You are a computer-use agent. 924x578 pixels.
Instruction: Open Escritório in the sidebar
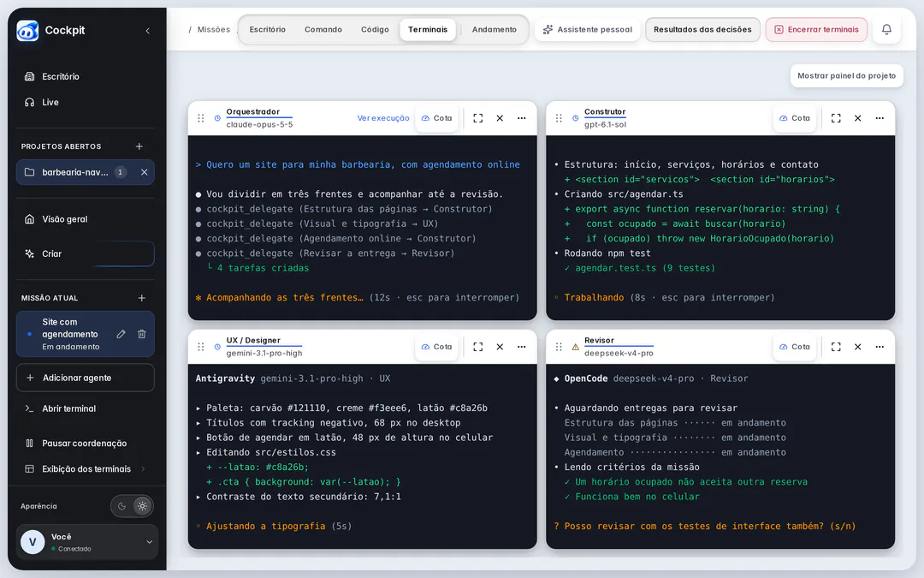tap(86, 77)
